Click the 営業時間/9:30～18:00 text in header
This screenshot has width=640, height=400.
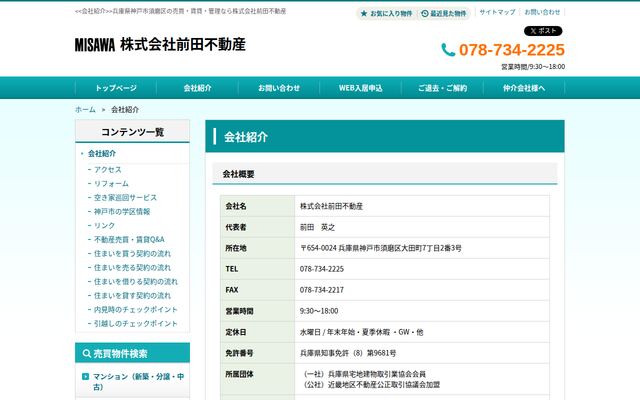533,67
